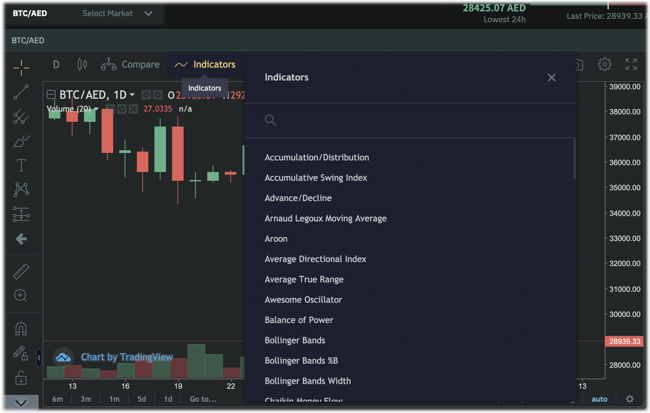
Task: Toggle lock all drawing tools
Action: click(21, 378)
